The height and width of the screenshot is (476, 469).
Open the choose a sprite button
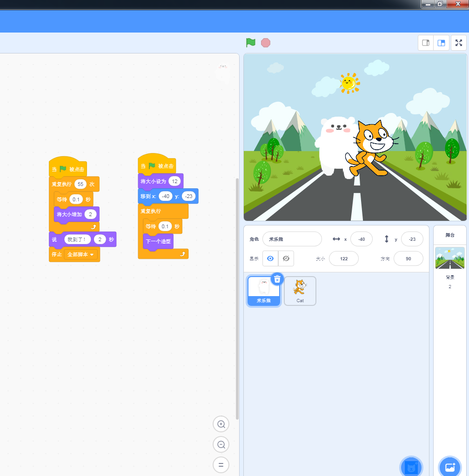pyautogui.click(x=411, y=468)
